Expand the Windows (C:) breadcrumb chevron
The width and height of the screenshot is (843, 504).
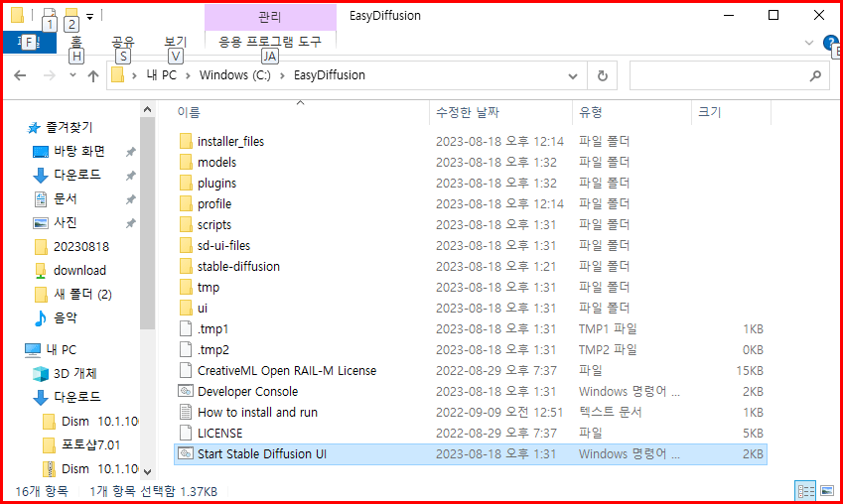click(x=282, y=75)
